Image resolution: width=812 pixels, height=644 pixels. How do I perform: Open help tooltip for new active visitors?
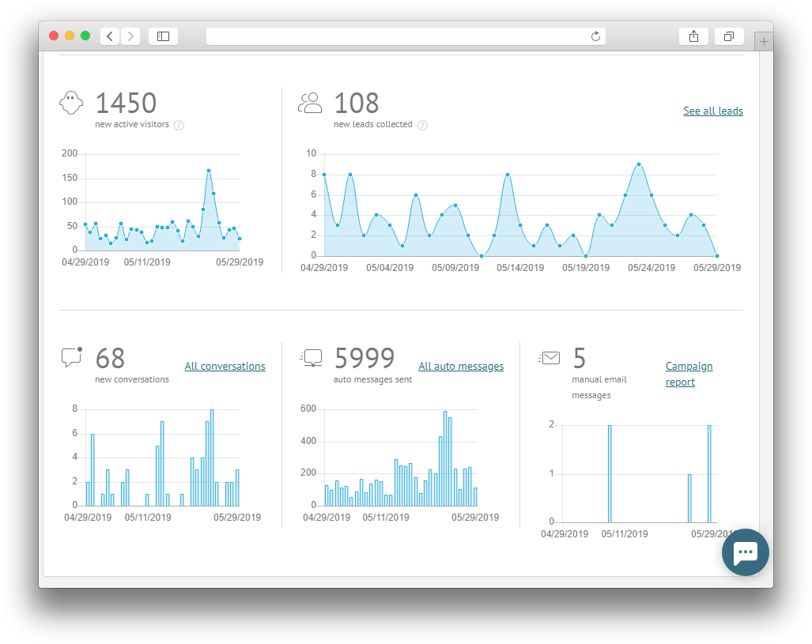tap(179, 126)
